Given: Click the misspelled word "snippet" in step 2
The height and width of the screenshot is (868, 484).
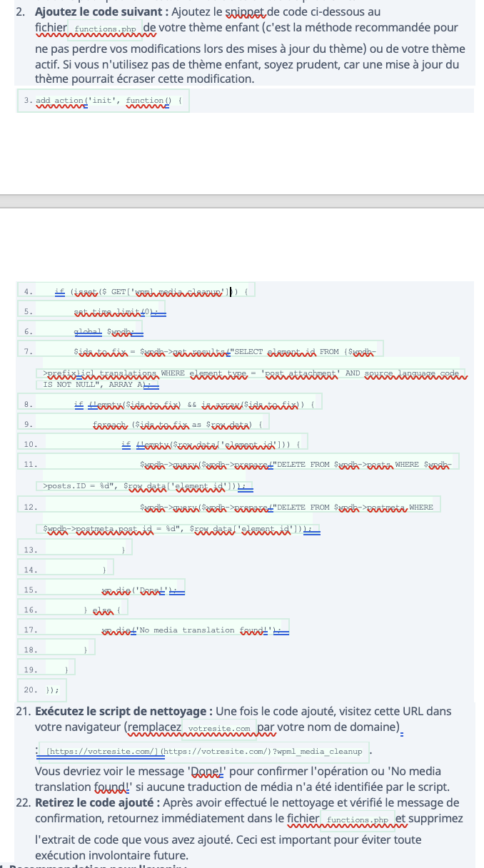Looking at the screenshot, I should (x=263, y=12).
